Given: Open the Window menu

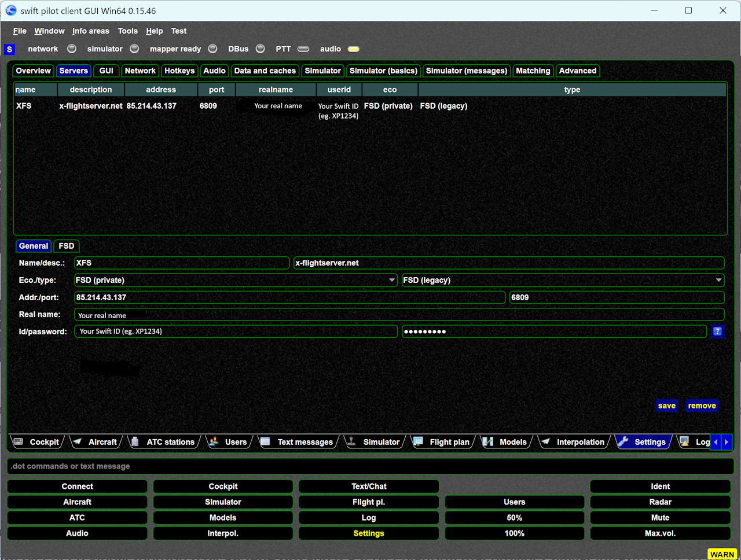Looking at the screenshot, I should click(49, 31).
